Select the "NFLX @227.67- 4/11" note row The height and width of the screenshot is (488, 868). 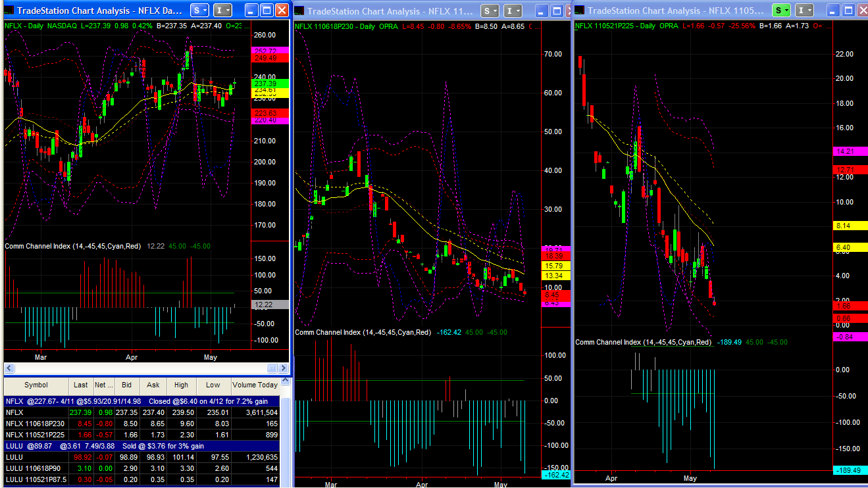pyautogui.click(x=141, y=401)
